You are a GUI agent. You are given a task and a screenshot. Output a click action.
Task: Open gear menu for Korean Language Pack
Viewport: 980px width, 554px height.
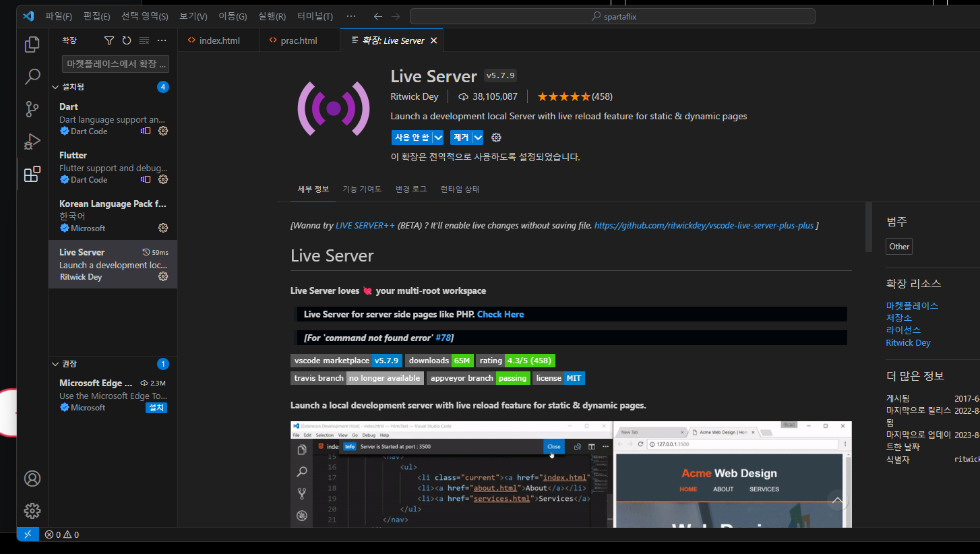(x=163, y=228)
